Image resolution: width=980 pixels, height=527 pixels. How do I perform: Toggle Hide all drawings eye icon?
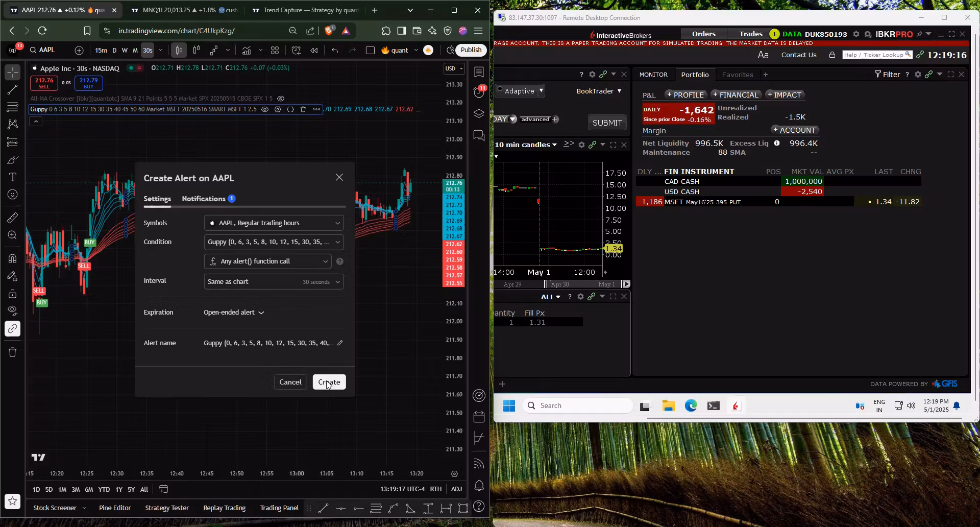click(x=12, y=310)
